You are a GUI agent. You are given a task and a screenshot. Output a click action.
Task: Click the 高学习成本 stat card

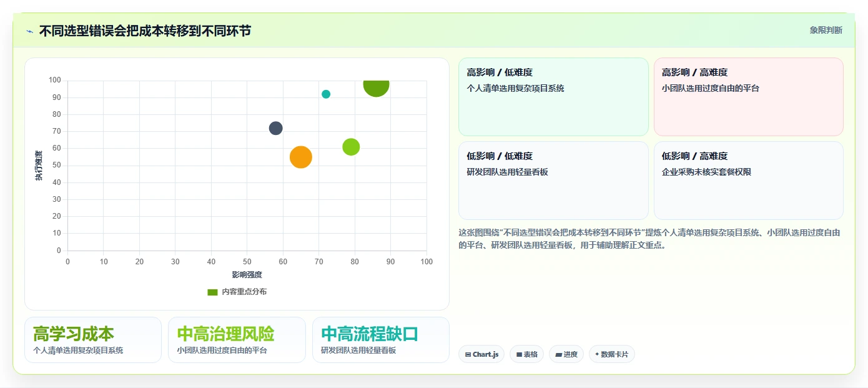tap(93, 340)
